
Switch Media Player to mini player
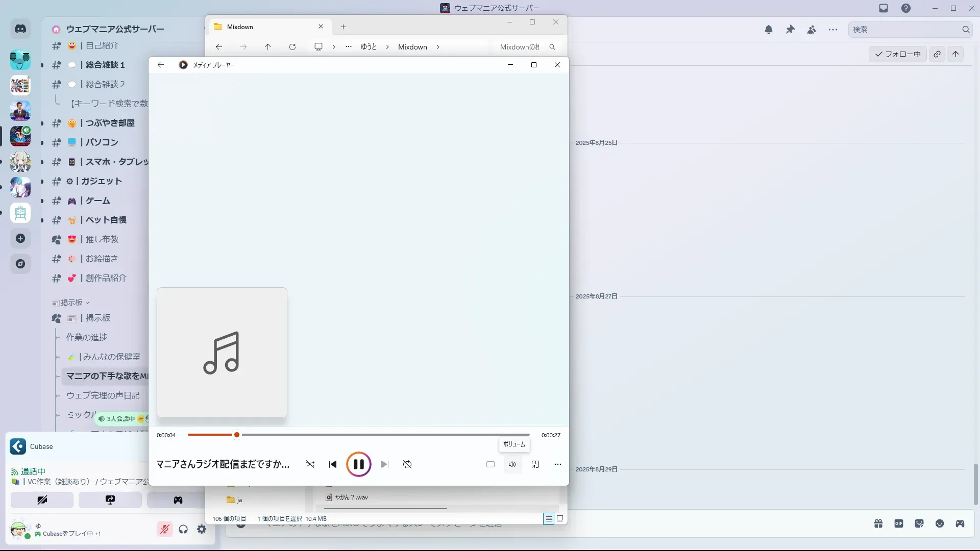coord(535,464)
